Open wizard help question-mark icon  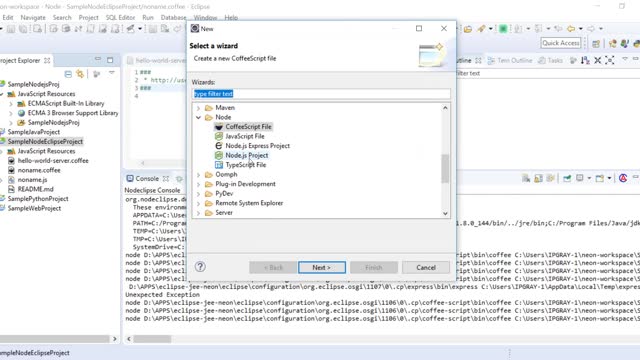(x=200, y=267)
